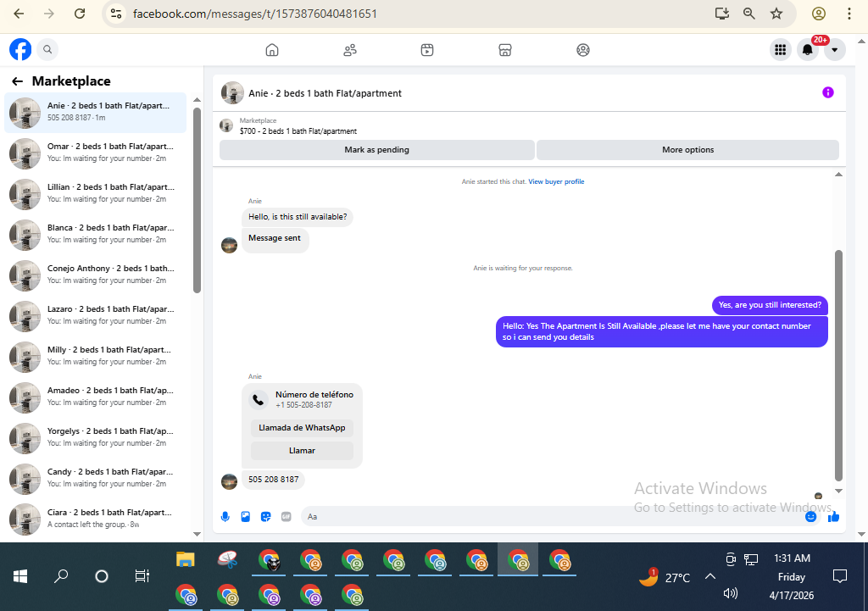Open the Reels video tab

click(x=427, y=50)
